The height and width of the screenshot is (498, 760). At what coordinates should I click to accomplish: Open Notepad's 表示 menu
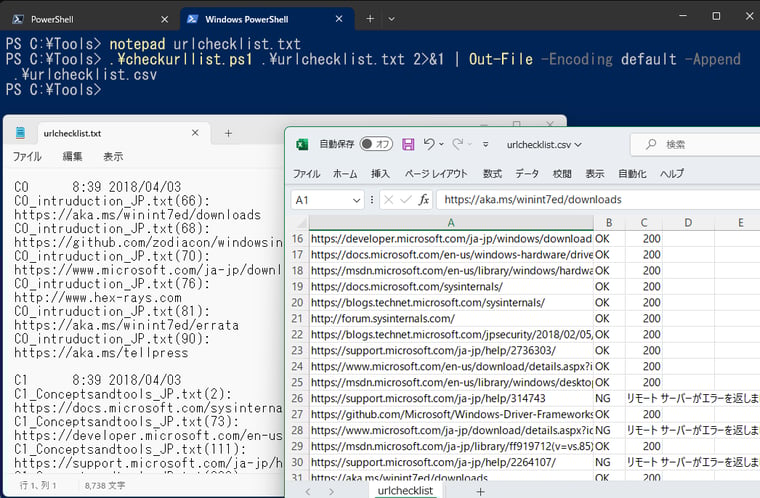(x=113, y=157)
